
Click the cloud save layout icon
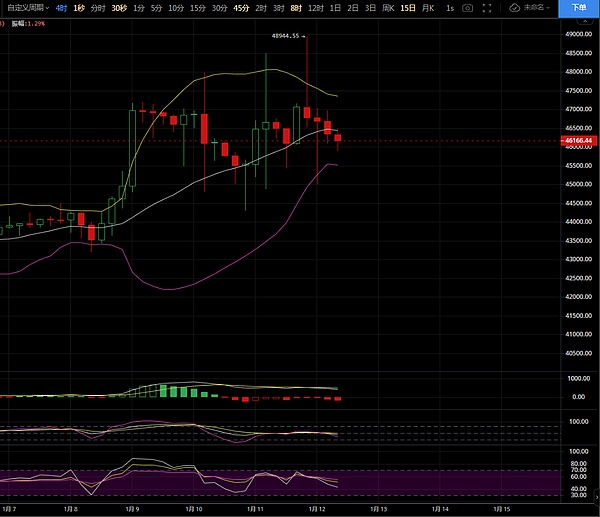pyautogui.click(x=514, y=7)
